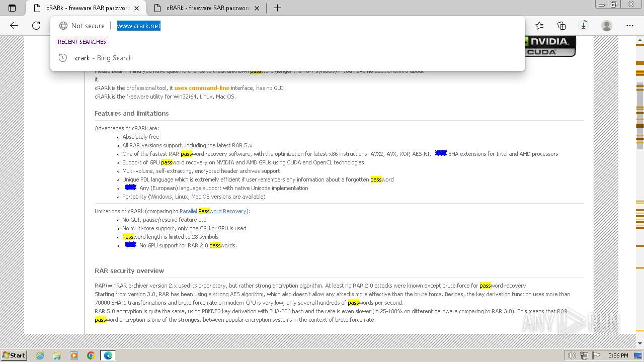
Task: Click 'No GUI, pause/resume feature etc' item
Action: click(164, 220)
